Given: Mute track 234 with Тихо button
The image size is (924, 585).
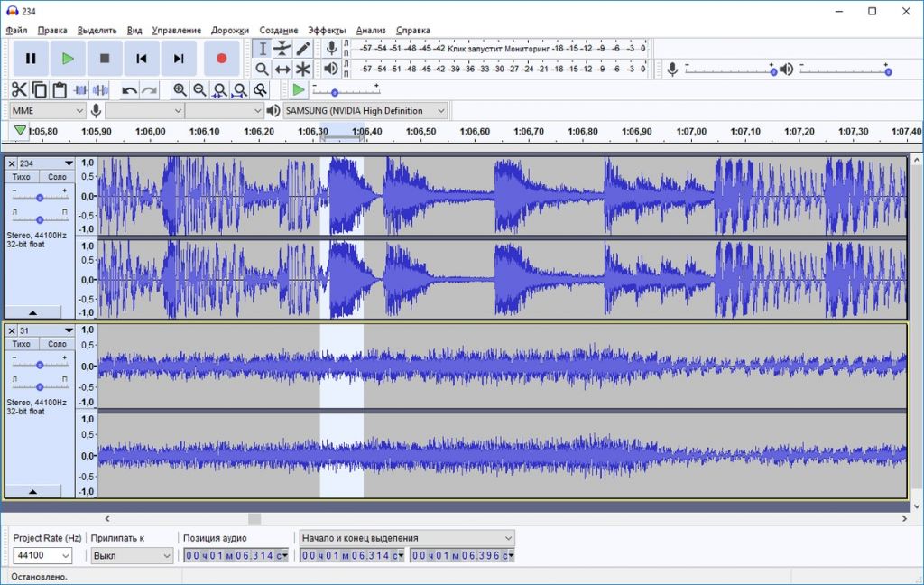Looking at the screenshot, I should coord(22,177).
